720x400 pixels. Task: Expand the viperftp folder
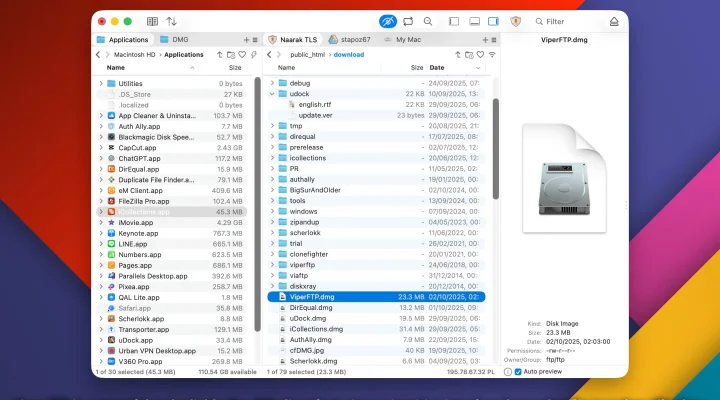pyautogui.click(x=272, y=265)
